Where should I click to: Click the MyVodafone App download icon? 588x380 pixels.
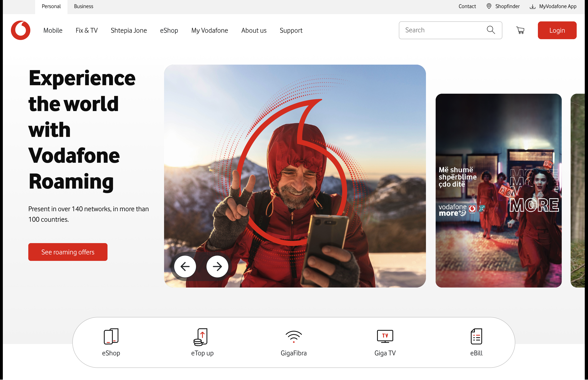[532, 7]
